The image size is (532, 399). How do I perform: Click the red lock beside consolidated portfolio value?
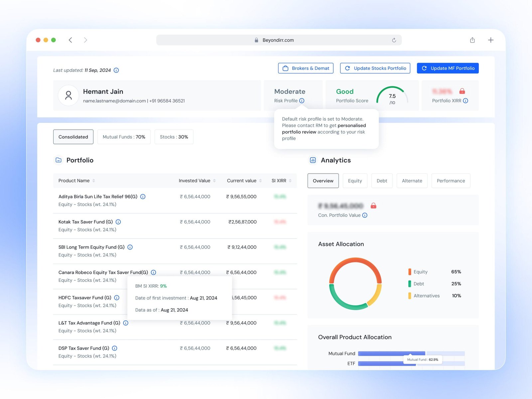[373, 205]
